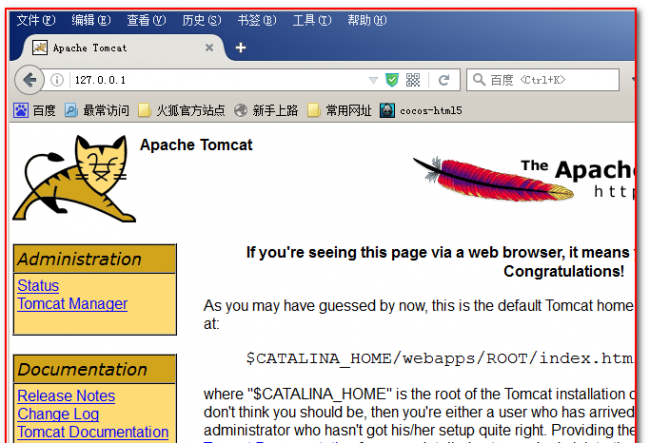Open site information icon in address bar
Screen dimensions: 650x443
coord(57,80)
